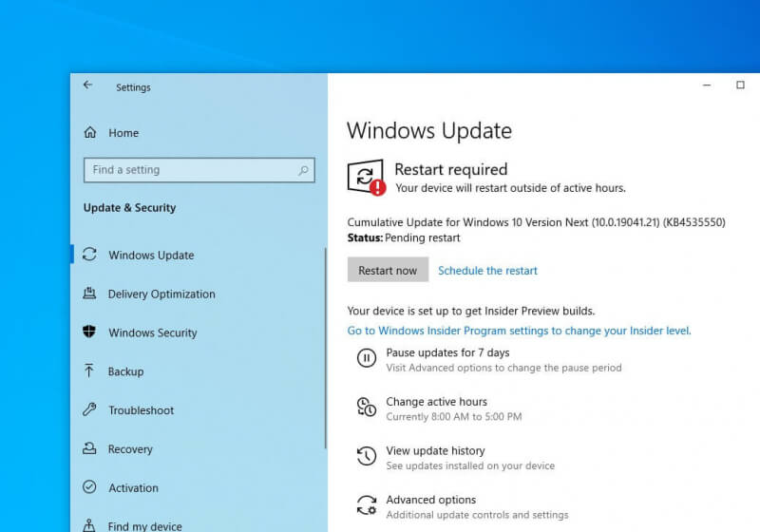Screen dimensions: 760x532
Task: Click the Delivery Optimization icon
Action: pyautogui.click(x=90, y=294)
